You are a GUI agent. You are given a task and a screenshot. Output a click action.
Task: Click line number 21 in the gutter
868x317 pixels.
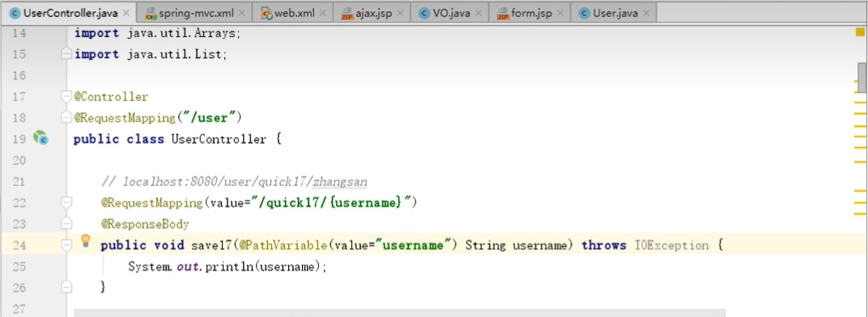click(19, 181)
